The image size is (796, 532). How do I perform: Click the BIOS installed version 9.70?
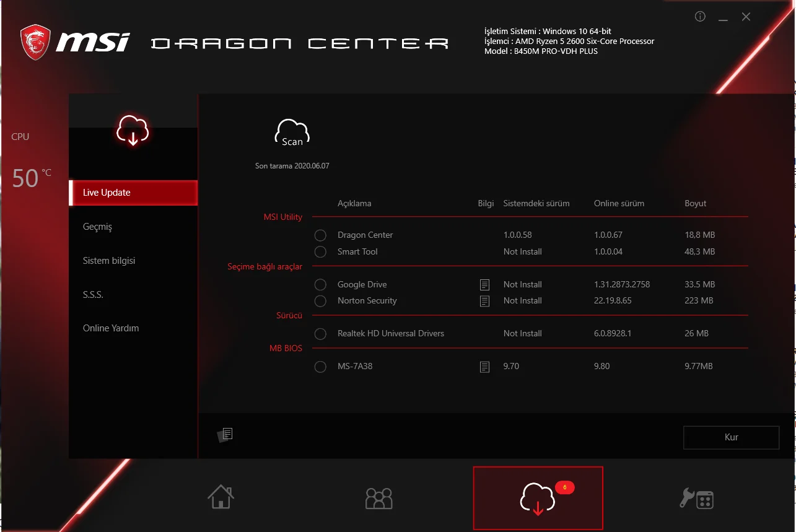tap(512, 367)
